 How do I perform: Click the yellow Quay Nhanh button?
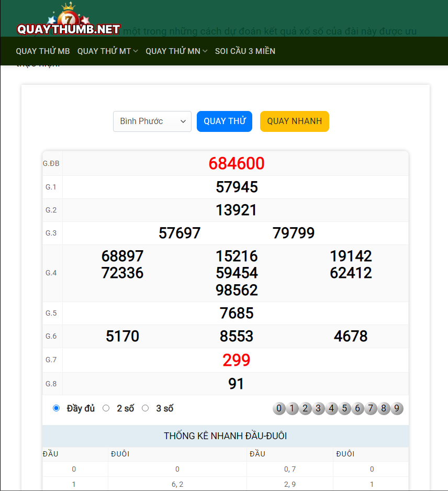pos(294,121)
